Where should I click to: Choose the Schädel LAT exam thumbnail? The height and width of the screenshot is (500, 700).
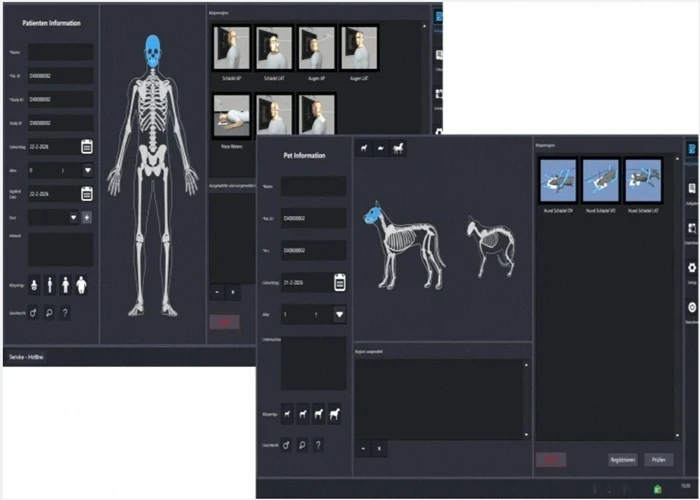pos(274,48)
